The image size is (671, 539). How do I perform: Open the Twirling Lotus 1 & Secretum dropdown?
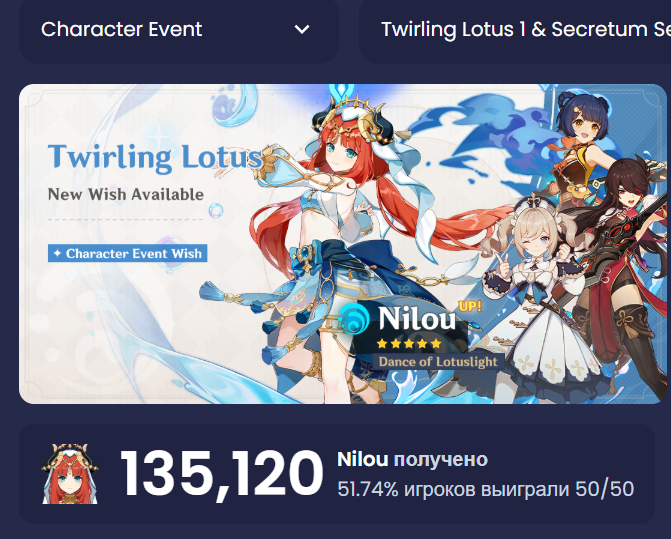click(x=515, y=30)
